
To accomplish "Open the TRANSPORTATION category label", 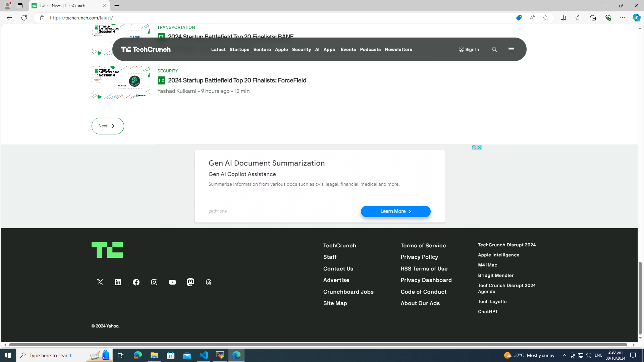I will point(176,27).
